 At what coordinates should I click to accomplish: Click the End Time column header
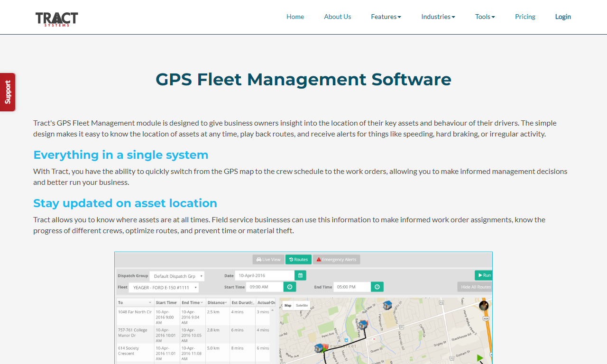[x=193, y=302]
